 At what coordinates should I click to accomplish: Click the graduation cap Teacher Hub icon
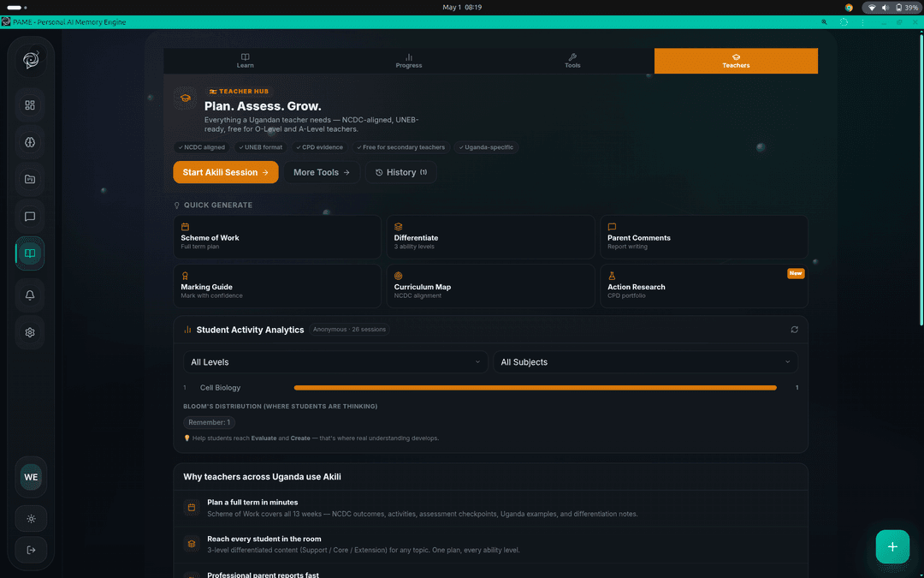185,98
